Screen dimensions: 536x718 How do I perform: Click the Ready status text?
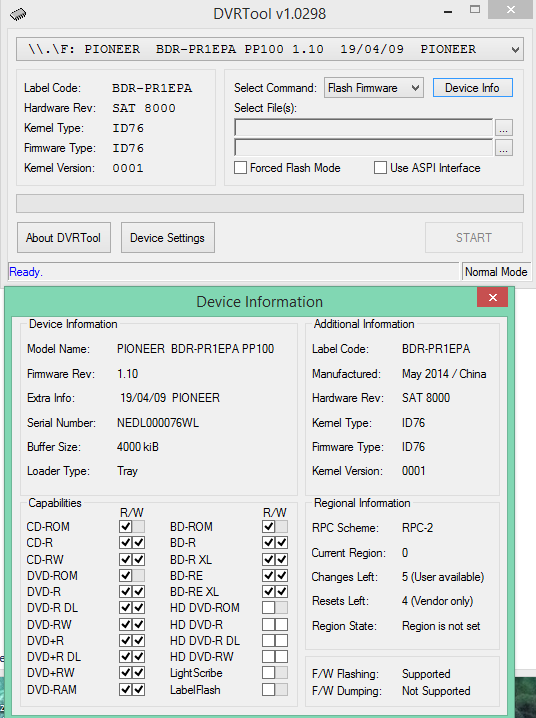26,272
